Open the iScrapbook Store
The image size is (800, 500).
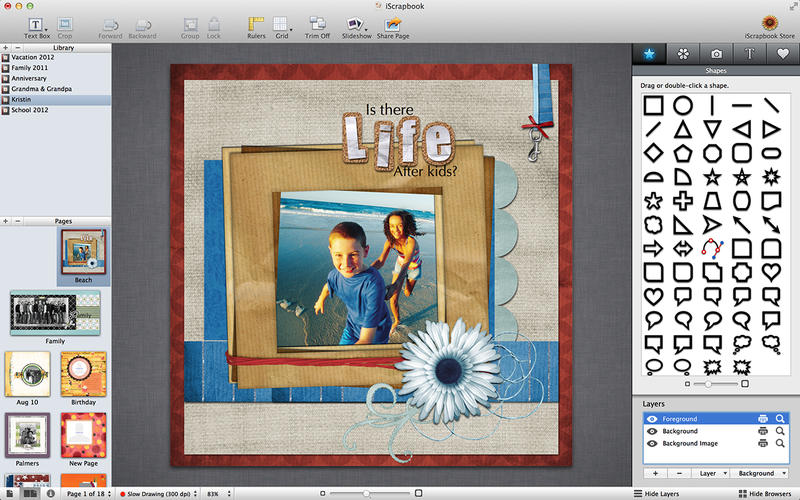771,24
